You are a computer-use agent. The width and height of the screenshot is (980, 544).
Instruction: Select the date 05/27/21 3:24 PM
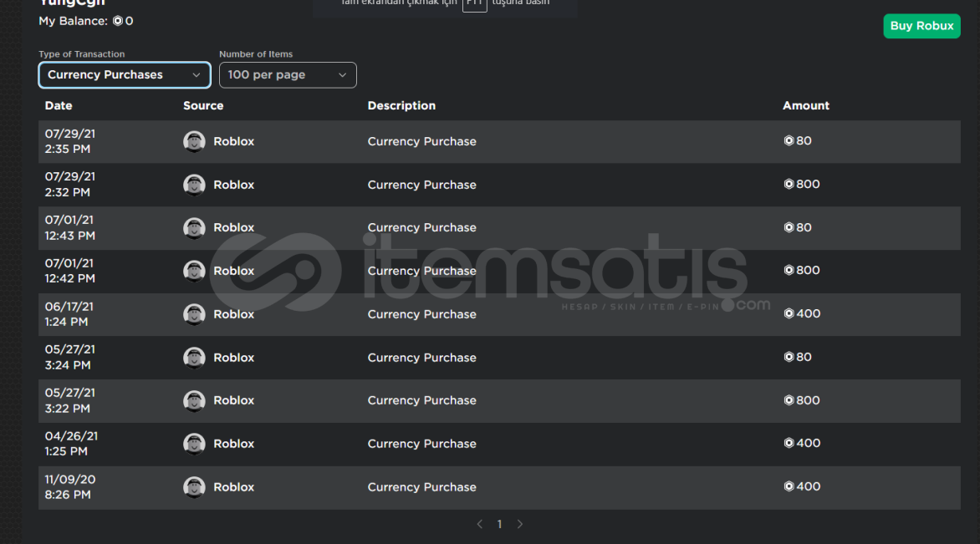pos(70,358)
